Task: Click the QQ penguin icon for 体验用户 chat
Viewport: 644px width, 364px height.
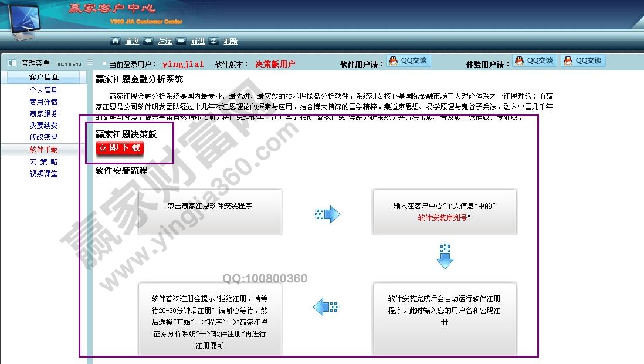Action: coord(518,60)
